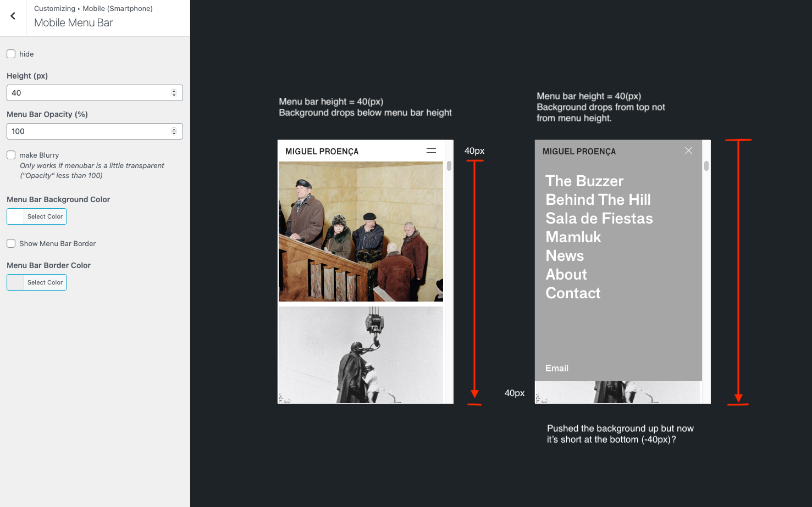The height and width of the screenshot is (507, 812).
Task: Click the Height (px) input field
Action: (88, 93)
